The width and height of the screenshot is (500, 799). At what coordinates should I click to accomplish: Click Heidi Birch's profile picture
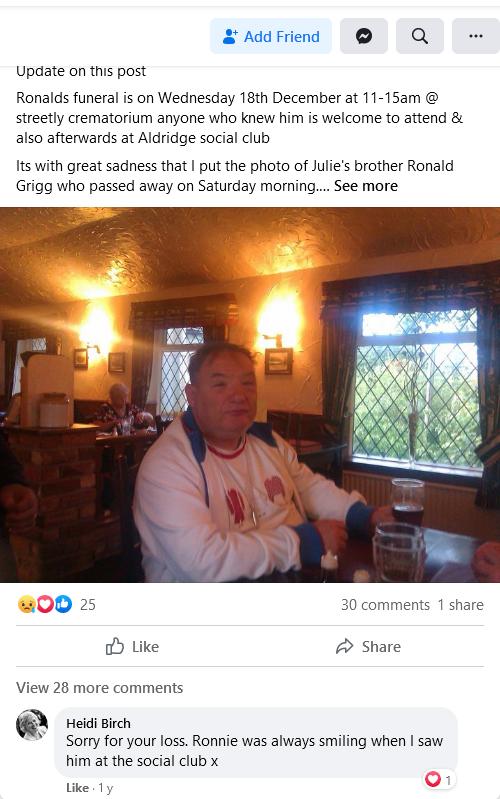click(x=32, y=725)
